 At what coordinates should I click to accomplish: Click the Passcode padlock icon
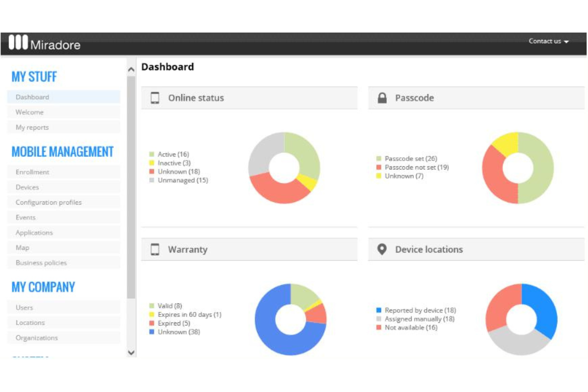pyautogui.click(x=382, y=97)
